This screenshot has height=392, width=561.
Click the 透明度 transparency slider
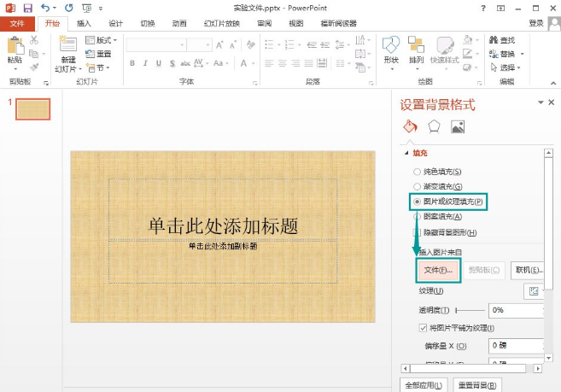(470, 310)
